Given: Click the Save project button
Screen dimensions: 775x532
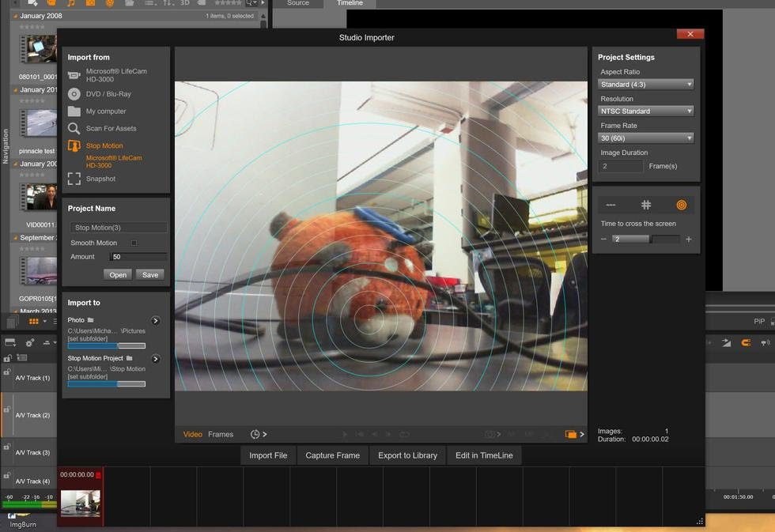Looking at the screenshot, I should [x=150, y=274].
